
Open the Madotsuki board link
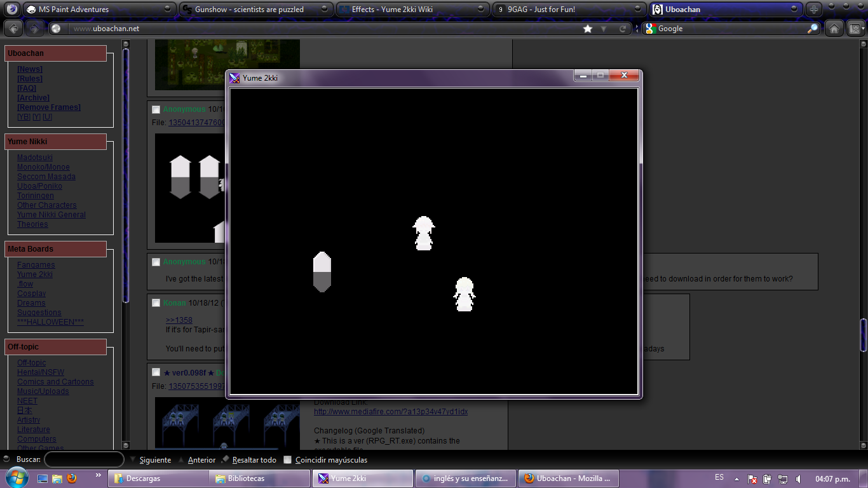pyautogui.click(x=35, y=158)
